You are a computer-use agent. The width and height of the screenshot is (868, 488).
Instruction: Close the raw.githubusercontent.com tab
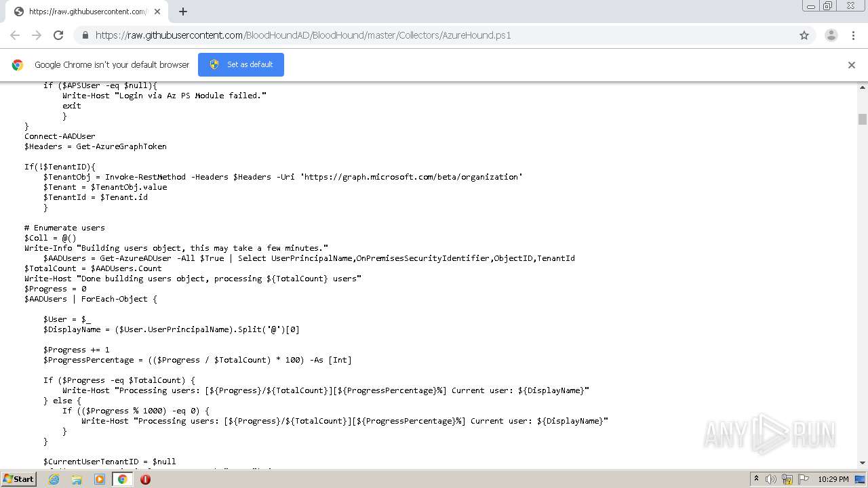[x=157, y=12]
